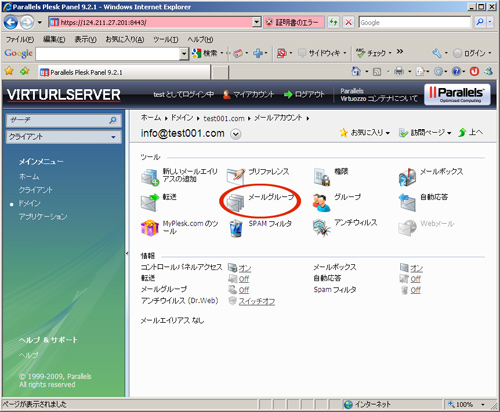Open the ツール(T) menu
Screen dimensions: 500x412
point(166,39)
